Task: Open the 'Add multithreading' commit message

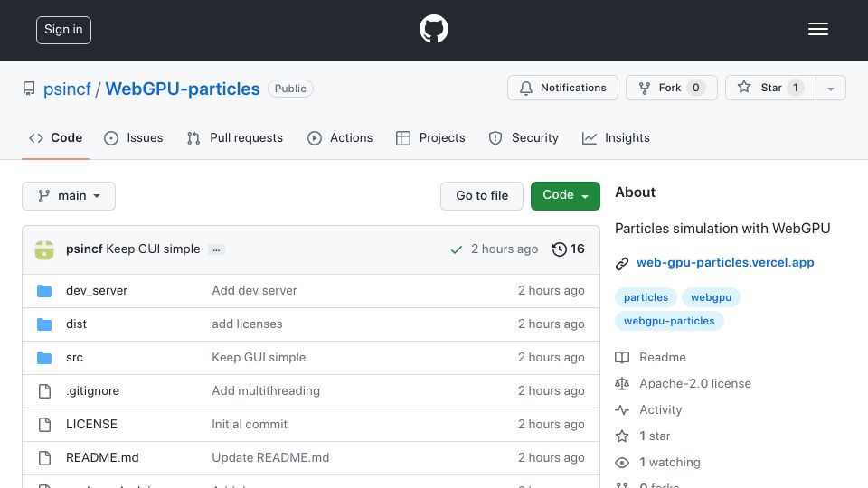Action: tap(266, 390)
